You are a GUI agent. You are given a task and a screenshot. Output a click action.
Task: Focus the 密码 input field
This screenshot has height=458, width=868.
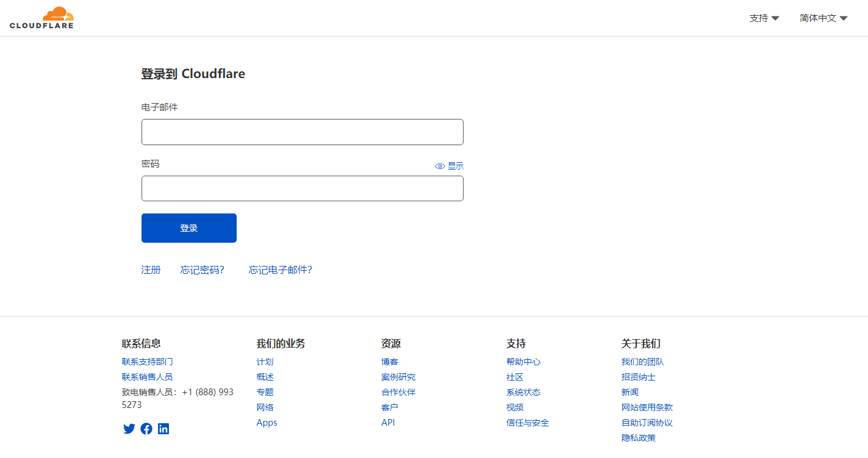[x=303, y=188]
